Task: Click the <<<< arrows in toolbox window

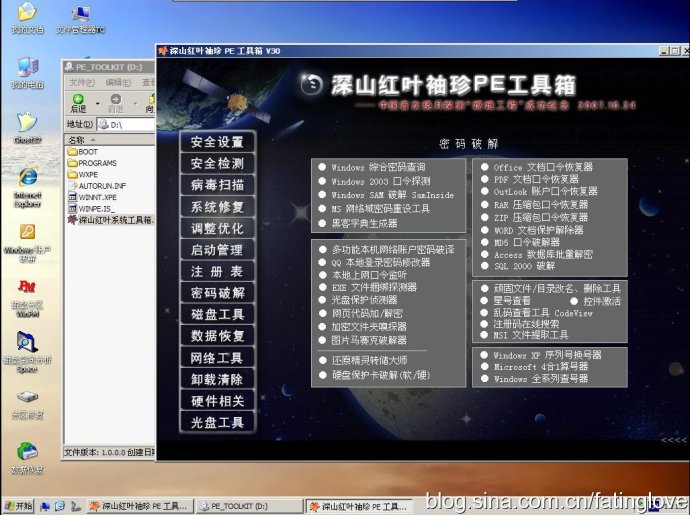Action: [674, 440]
